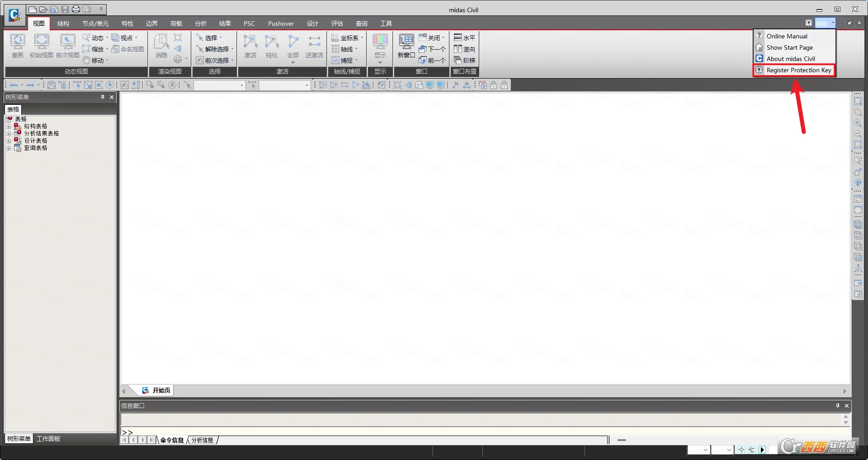
Task: Click the Print Preview icon in quick access
Action: pos(87,9)
